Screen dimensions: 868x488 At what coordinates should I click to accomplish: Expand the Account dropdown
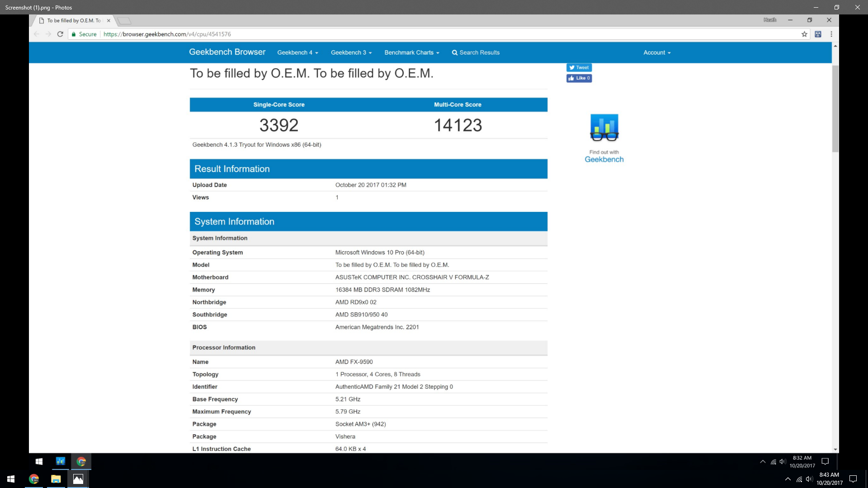657,52
